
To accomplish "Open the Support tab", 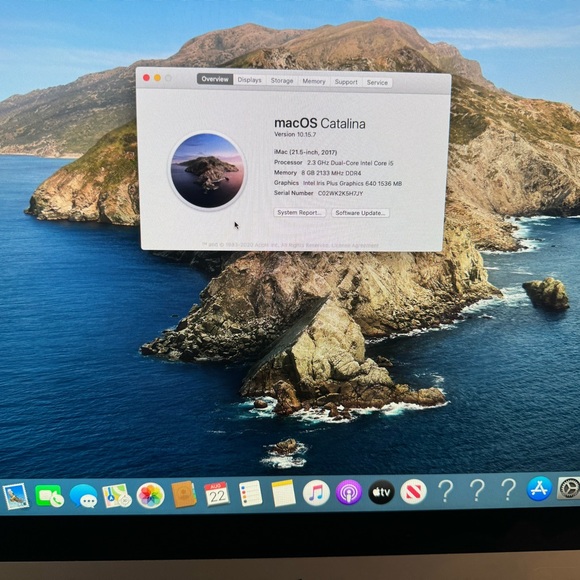I will (x=346, y=82).
